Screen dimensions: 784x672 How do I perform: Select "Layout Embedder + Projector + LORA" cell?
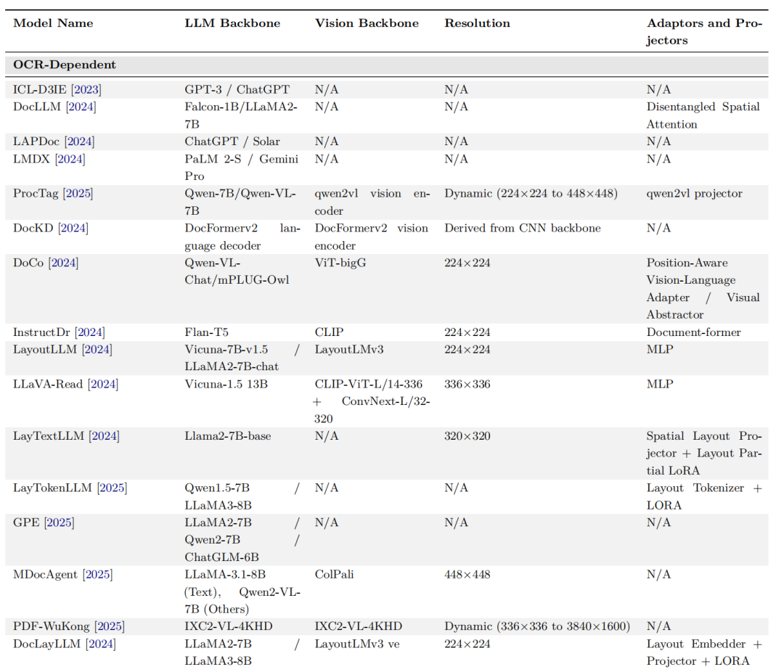click(704, 652)
